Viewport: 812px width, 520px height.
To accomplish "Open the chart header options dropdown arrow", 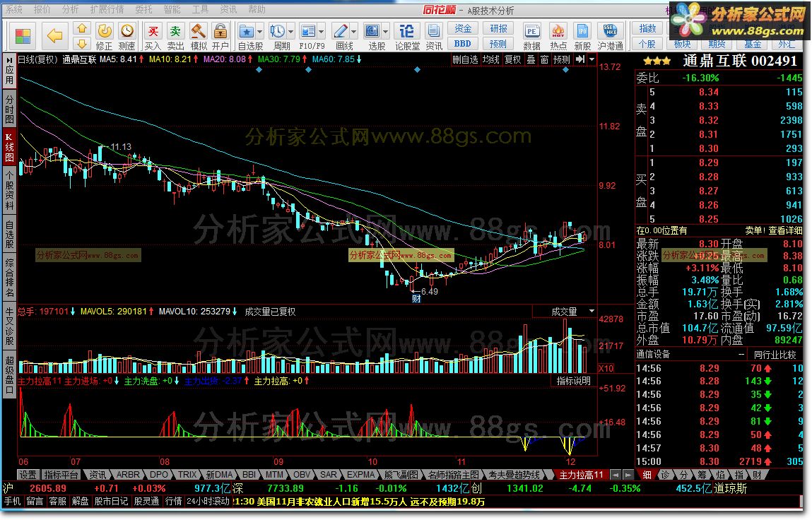I will click(x=592, y=59).
